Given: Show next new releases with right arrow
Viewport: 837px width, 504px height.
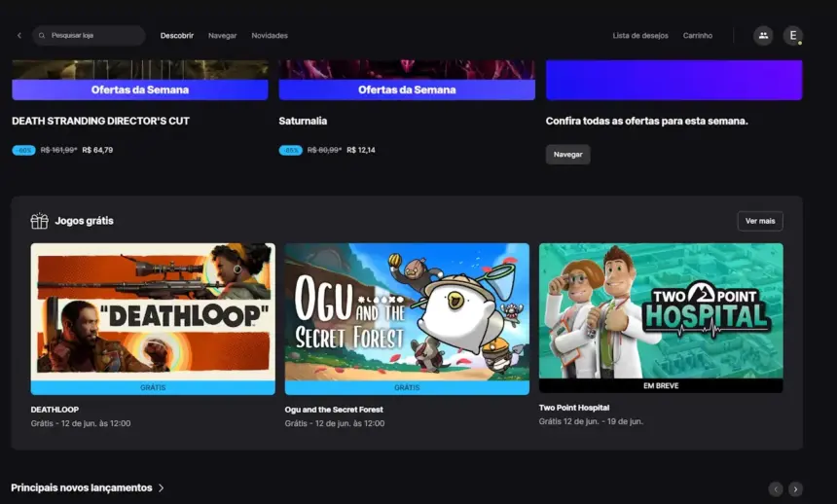Looking at the screenshot, I should pyautogui.click(x=795, y=489).
